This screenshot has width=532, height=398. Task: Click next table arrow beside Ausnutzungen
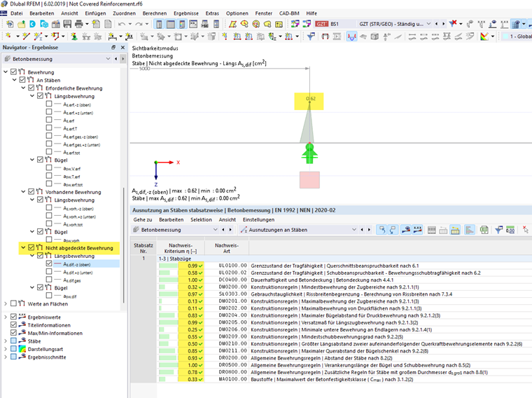tap(369, 230)
